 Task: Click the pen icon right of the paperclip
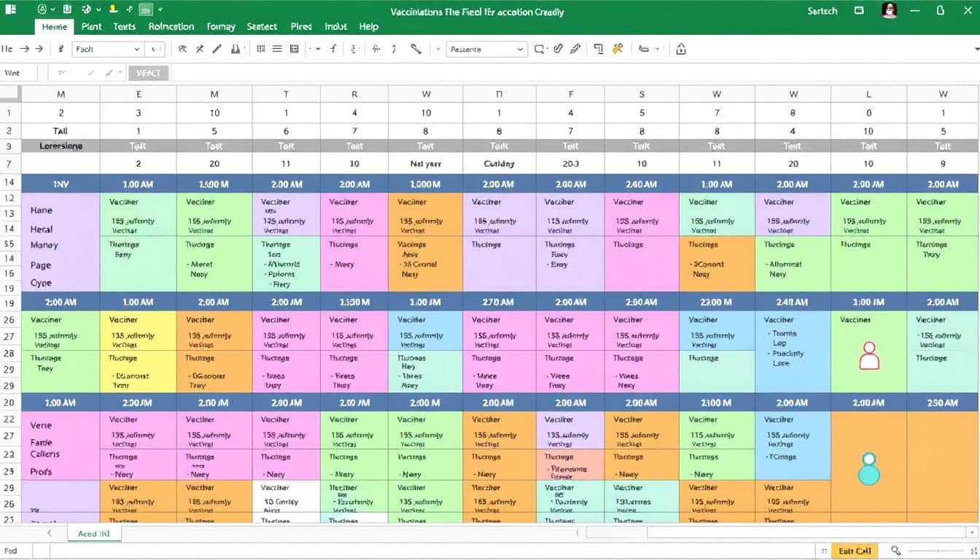tap(575, 49)
